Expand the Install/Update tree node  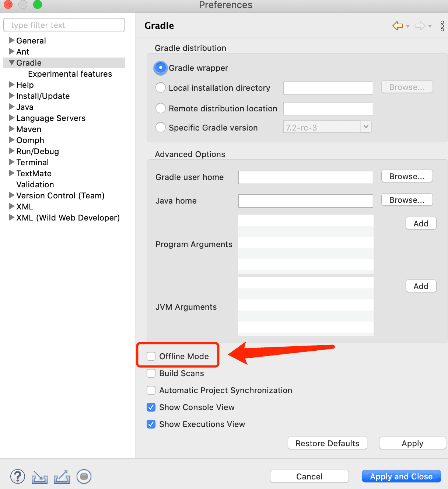pyautogui.click(x=12, y=96)
